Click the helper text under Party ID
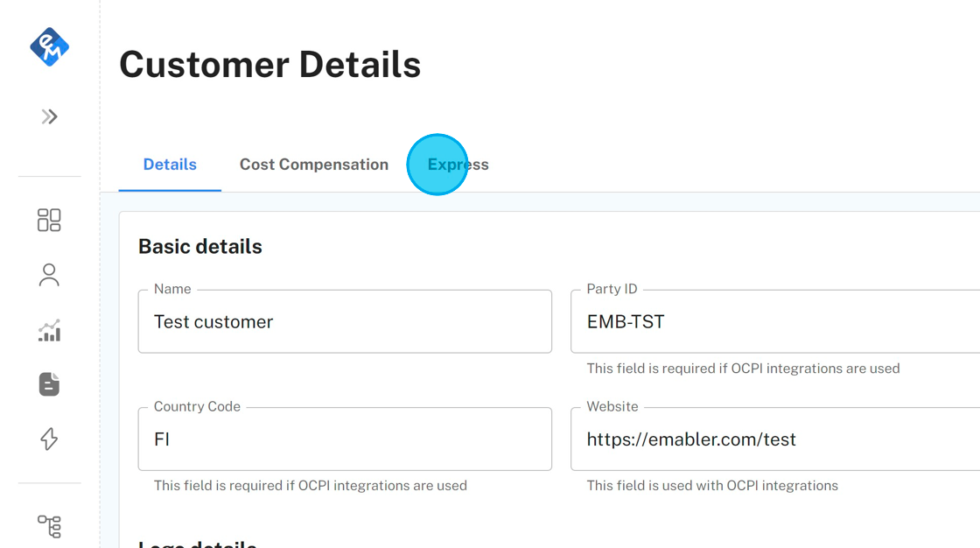 [743, 369]
